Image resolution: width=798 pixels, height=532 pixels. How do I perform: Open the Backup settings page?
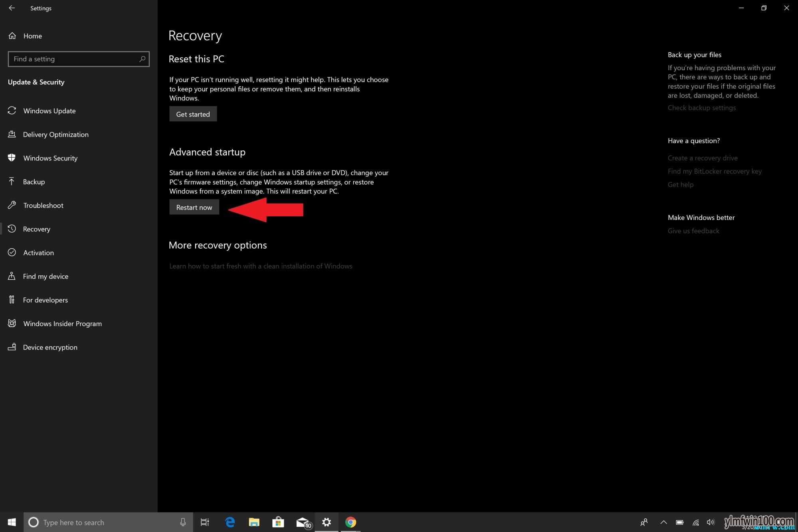[x=34, y=182]
